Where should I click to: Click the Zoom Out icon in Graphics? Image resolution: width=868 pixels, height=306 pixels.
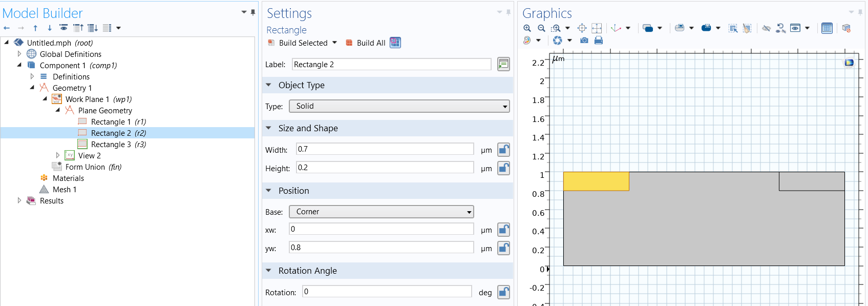click(541, 28)
